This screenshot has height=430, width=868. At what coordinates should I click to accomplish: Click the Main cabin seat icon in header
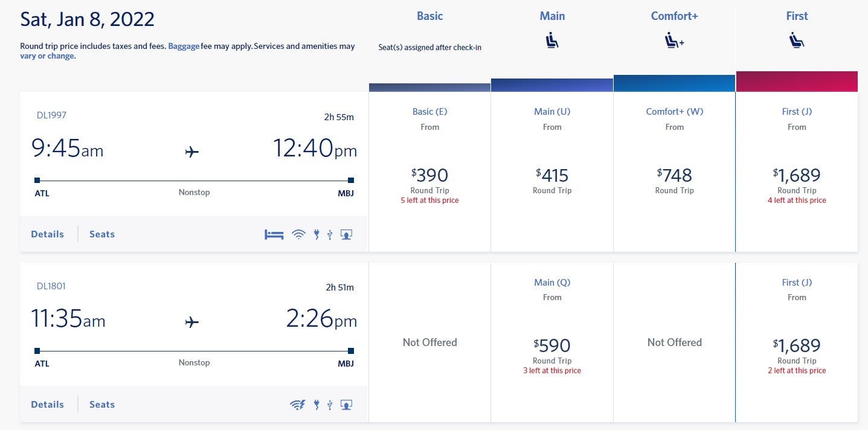(x=552, y=41)
